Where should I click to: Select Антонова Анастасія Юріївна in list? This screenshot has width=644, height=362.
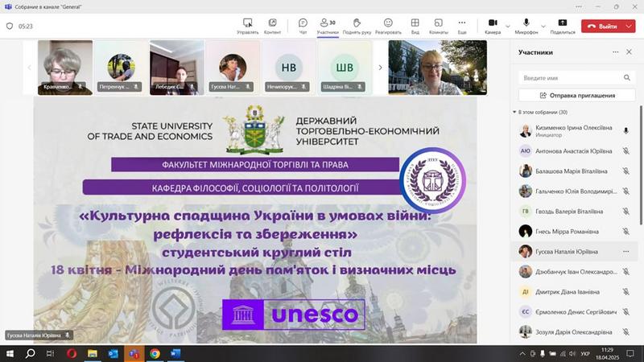[x=574, y=151]
